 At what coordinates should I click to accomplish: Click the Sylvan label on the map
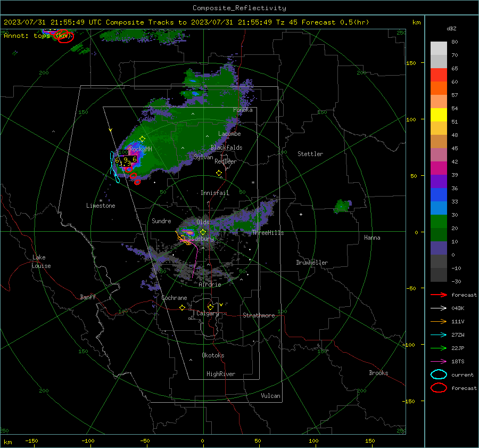point(203,157)
